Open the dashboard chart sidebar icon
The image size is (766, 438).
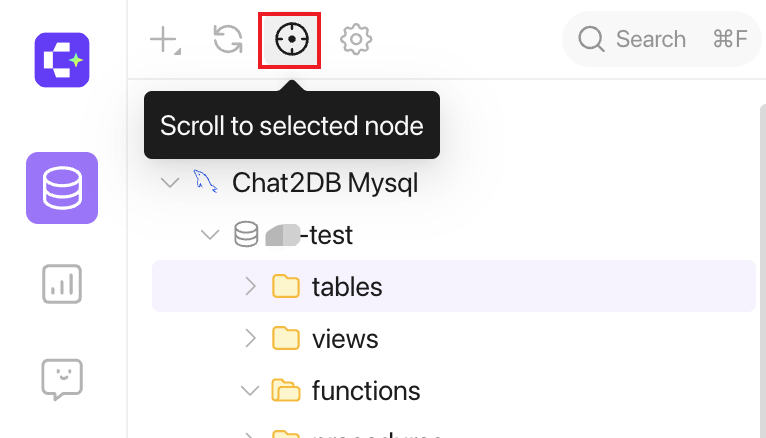pos(62,284)
